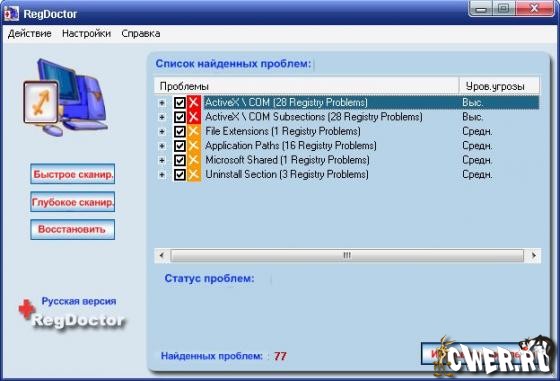Screen dimensions: 560x381
Task: Uncheck the ActiveX \ COM checkbox
Action: coord(180,103)
